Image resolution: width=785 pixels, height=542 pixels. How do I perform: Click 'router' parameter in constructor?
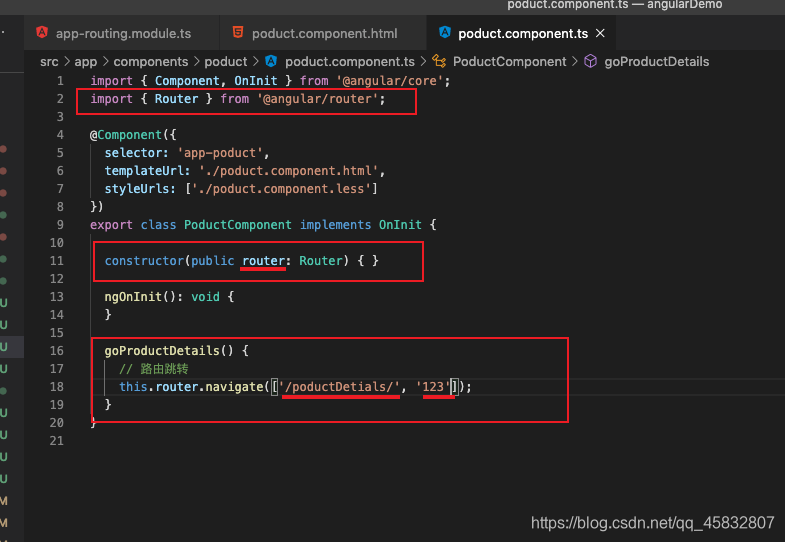tap(263, 261)
